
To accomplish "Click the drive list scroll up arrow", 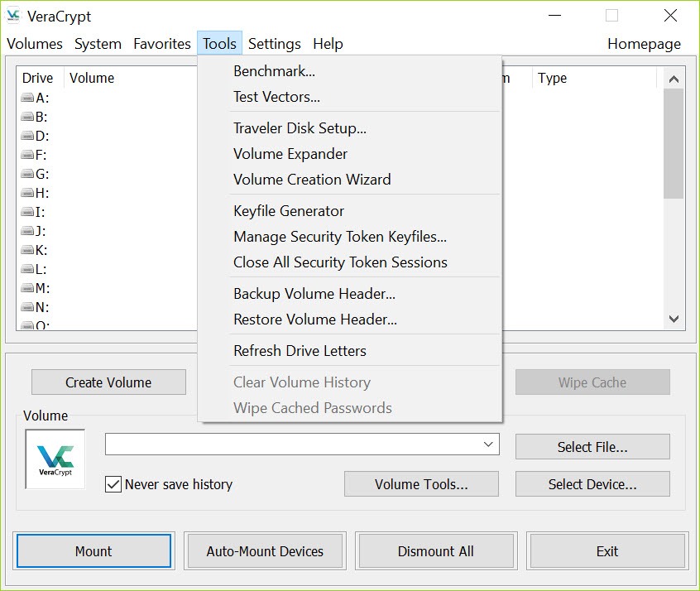I will pos(674,79).
